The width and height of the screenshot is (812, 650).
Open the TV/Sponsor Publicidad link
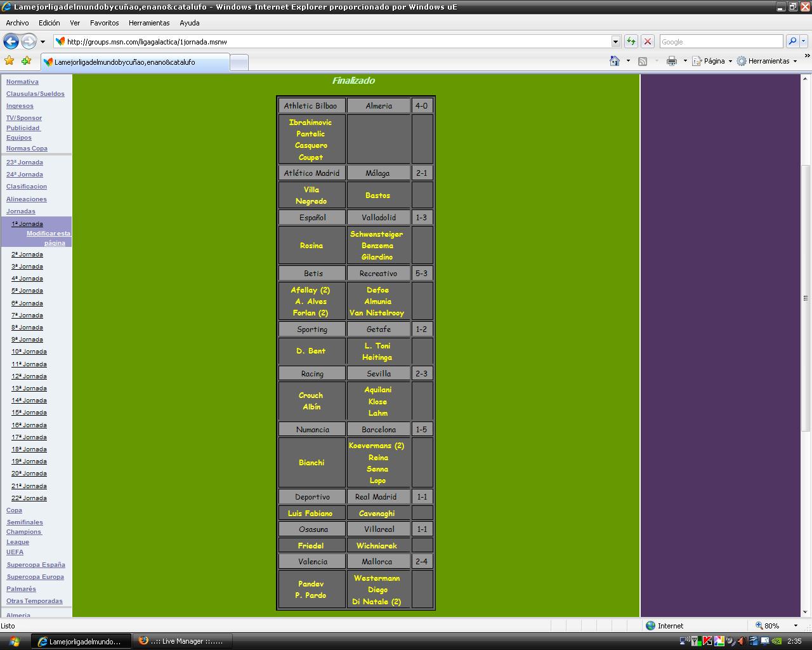tap(24, 123)
